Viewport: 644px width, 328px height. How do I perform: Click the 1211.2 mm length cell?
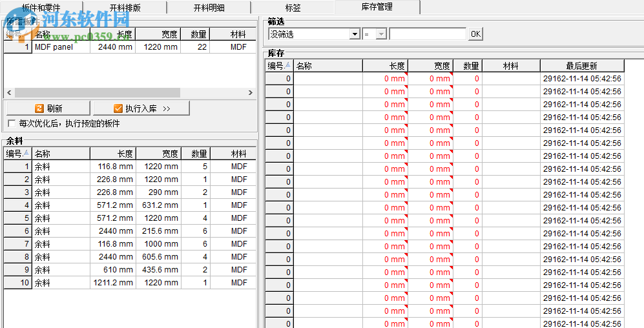[x=113, y=282]
